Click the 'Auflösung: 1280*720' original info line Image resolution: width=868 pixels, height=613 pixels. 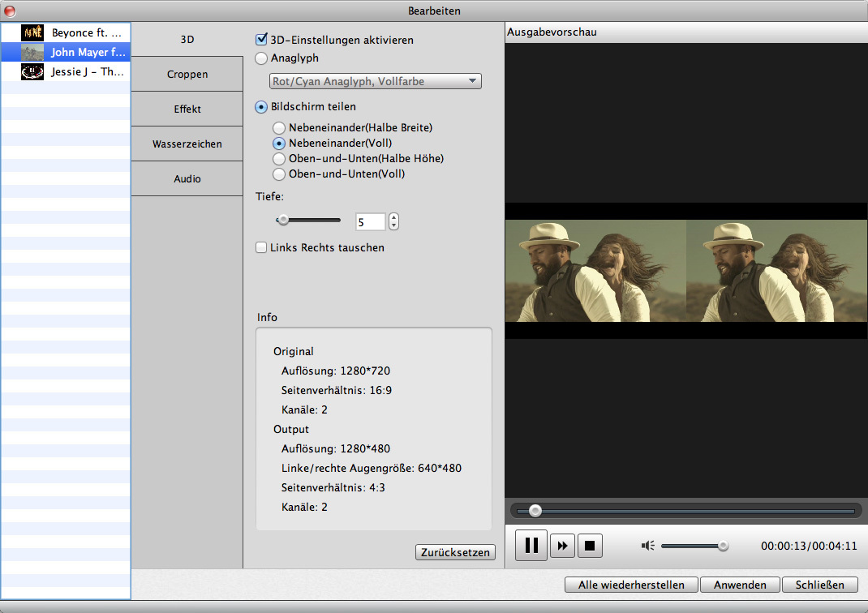click(336, 371)
